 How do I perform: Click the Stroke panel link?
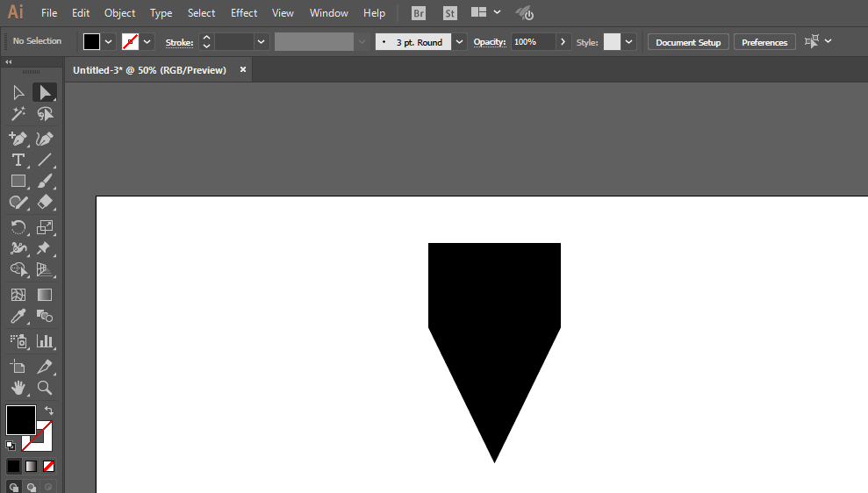click(179, 43)
